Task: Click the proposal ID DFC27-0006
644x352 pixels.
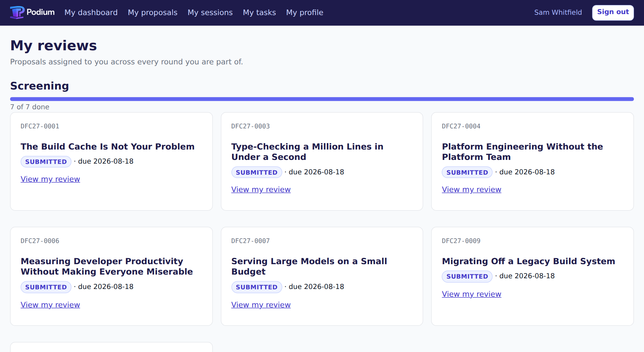Action: pos(40,241)
